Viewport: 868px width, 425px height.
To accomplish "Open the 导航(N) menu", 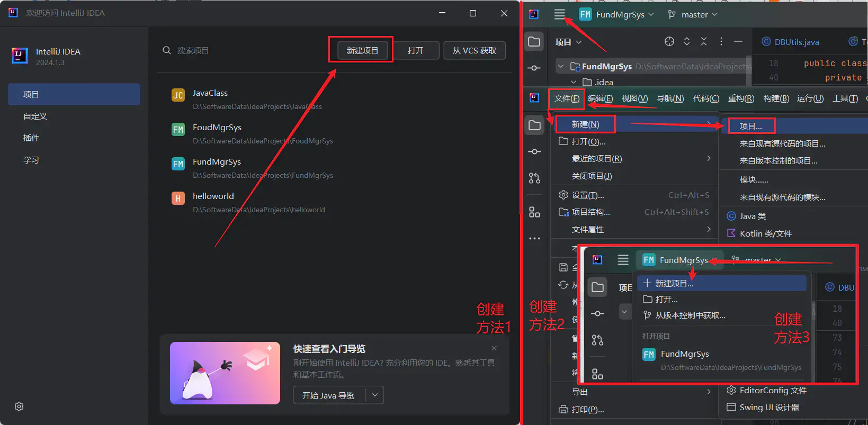I will coord(670,98).
